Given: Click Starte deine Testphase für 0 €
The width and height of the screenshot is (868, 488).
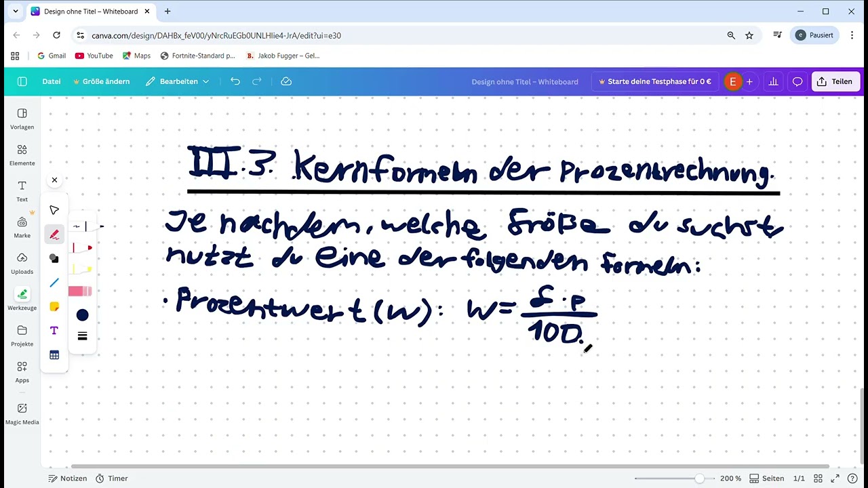Looking at the screenshot, I should click(655, 81).
